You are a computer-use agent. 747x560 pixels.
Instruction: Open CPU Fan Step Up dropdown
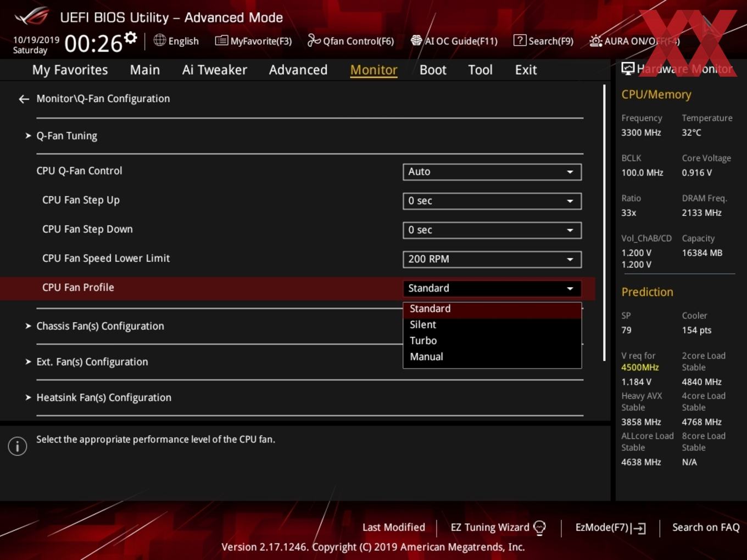click(492, 201)
